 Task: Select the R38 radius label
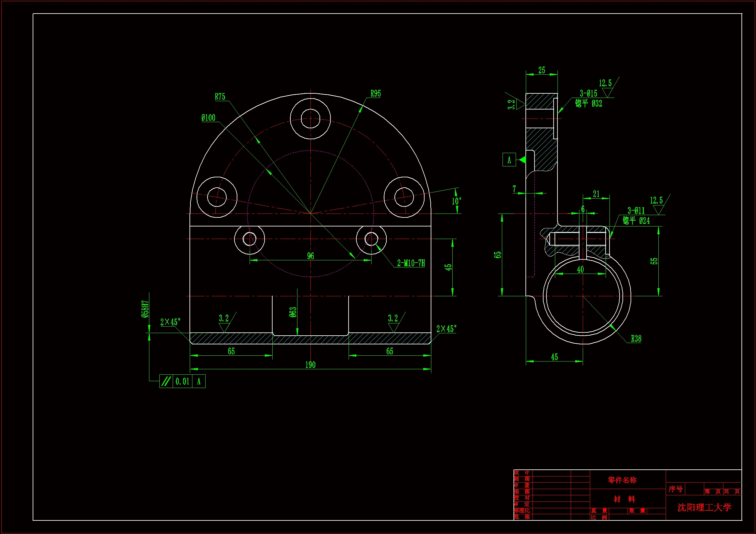pos(636,339)
